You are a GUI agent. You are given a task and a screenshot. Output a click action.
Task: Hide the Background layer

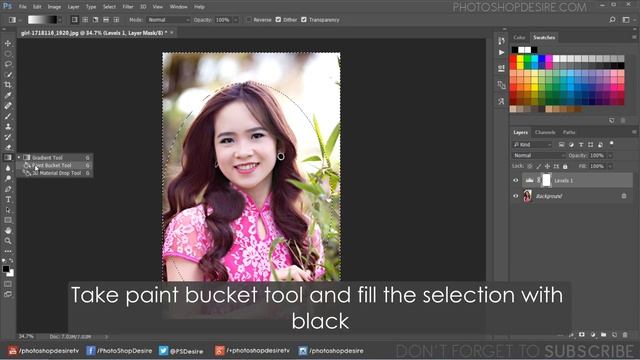click(516, 196)
